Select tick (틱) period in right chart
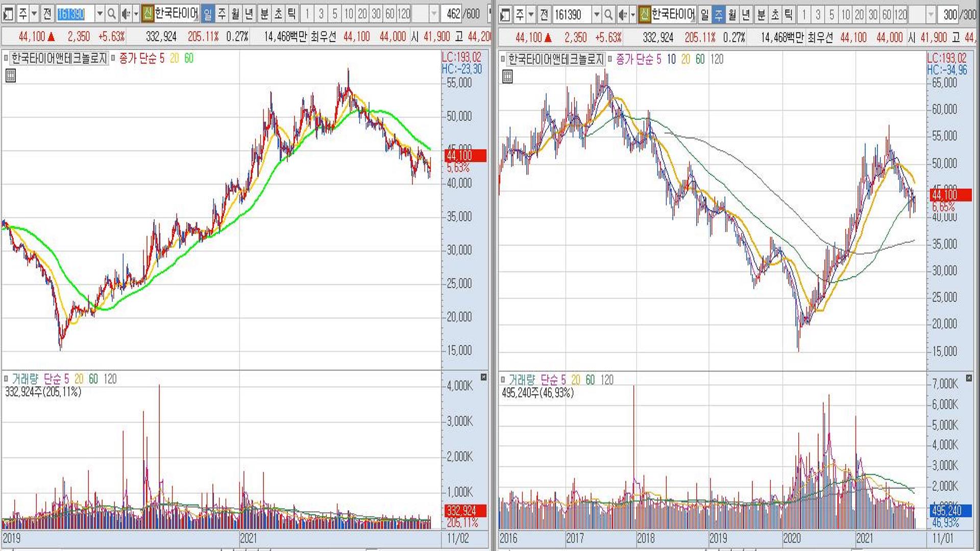 click(x=788, y=15)
